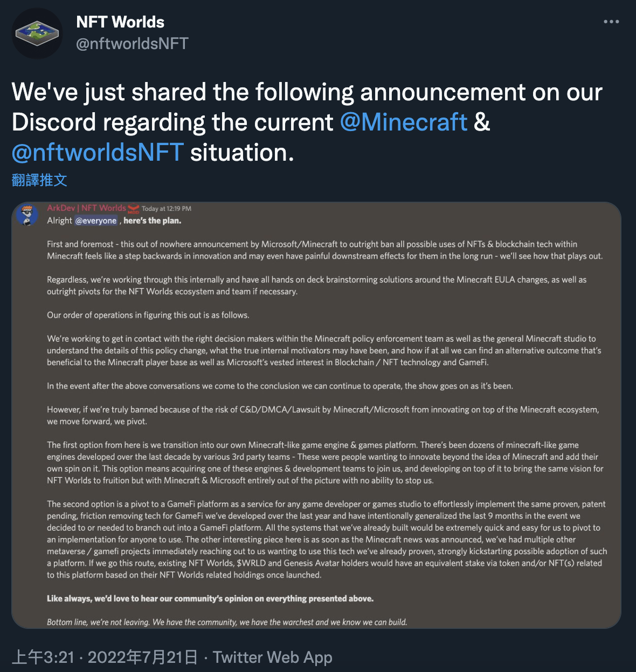Select the ArkDev | NFT Worlds username
636x672 pixels.
click(86, 208)
